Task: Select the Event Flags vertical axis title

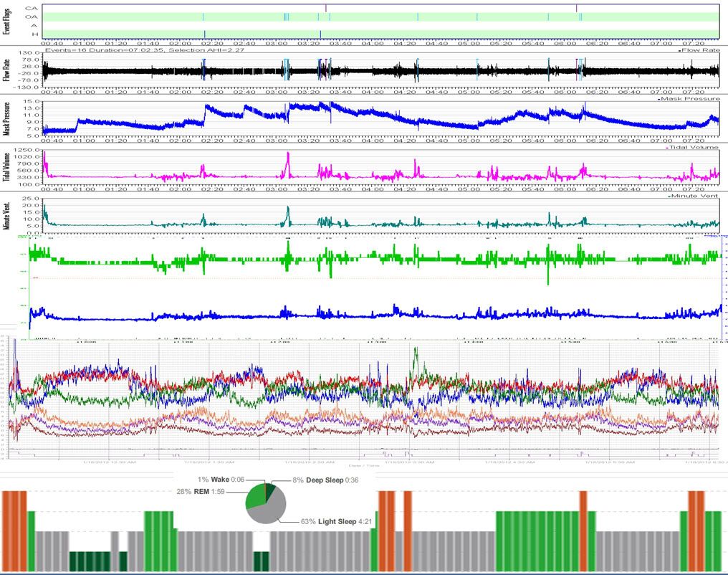Action: point(6,21)
